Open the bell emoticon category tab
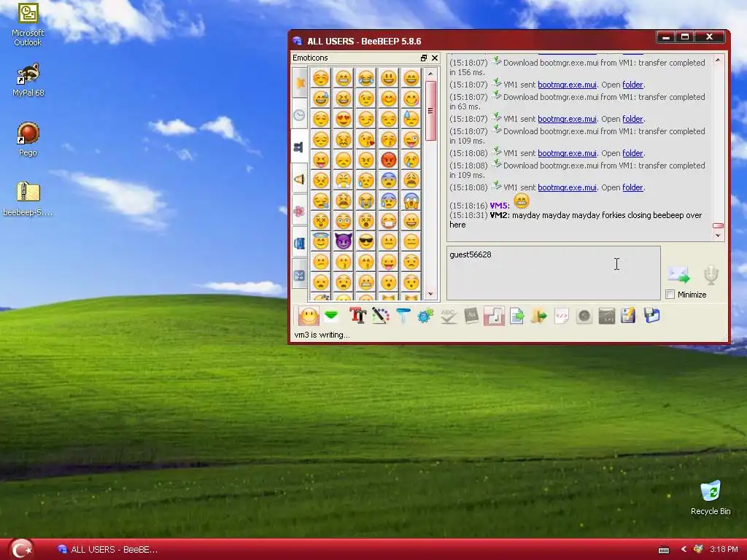Image resolution: width=747 pixels, height=560 pixels. 300,179
